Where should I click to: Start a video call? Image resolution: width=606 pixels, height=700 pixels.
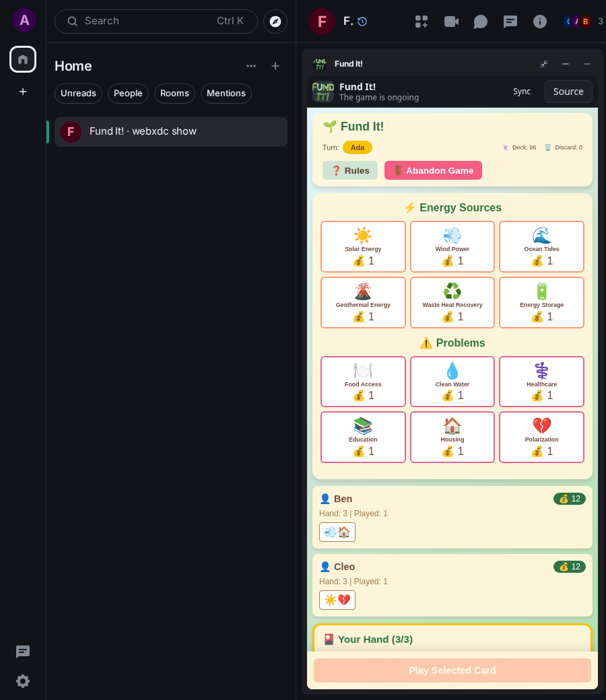pos(451,22)
